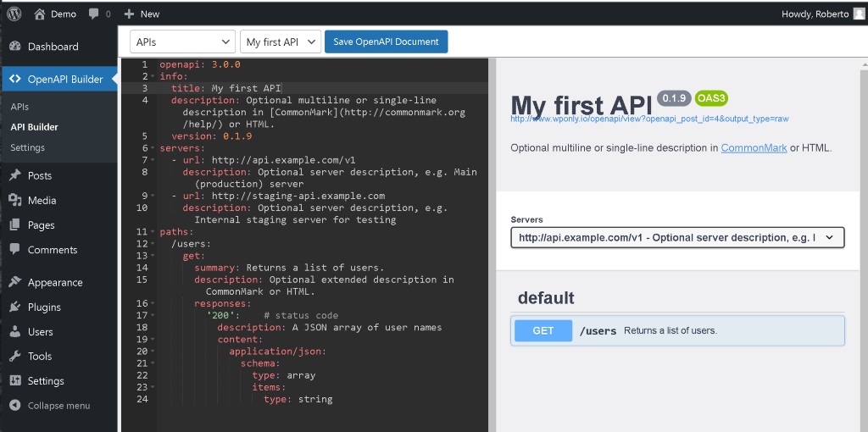
Task: Click the Demo home icon
Action: pos(39,14)
